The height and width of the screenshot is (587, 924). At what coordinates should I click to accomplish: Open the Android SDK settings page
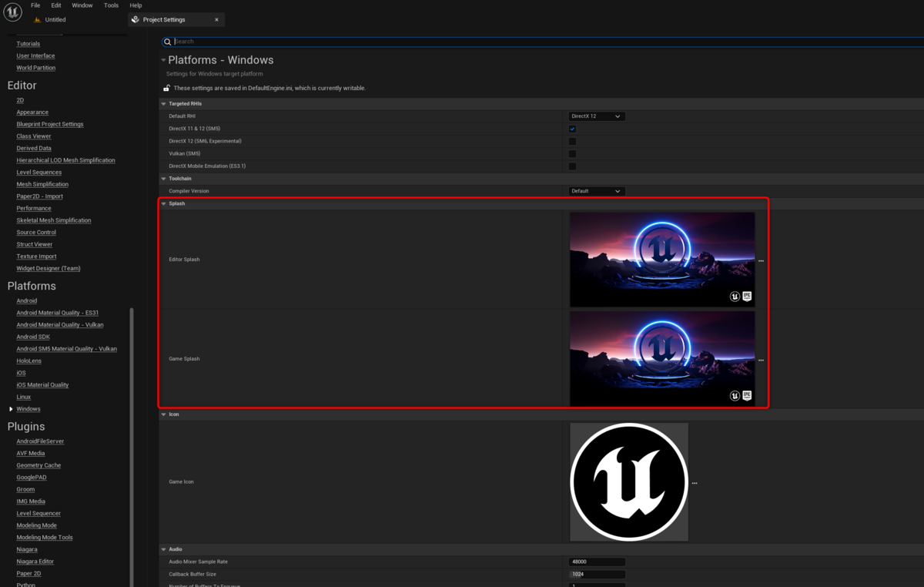[x=33, y=337]
